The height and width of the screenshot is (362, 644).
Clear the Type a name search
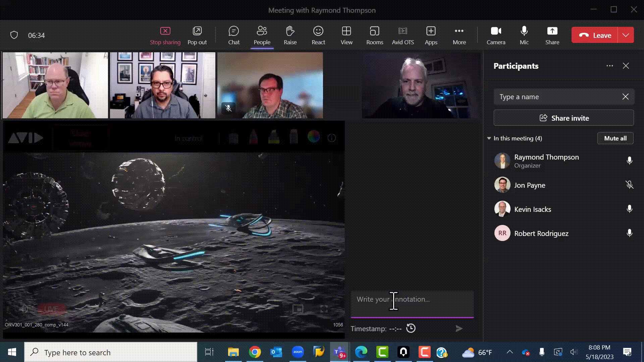click(626, 97)
